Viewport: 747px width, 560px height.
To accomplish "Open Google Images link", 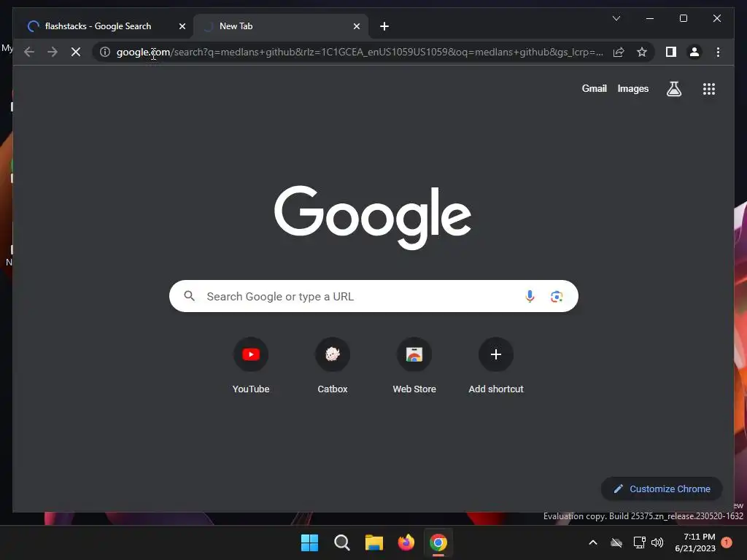I will (632, 88).
